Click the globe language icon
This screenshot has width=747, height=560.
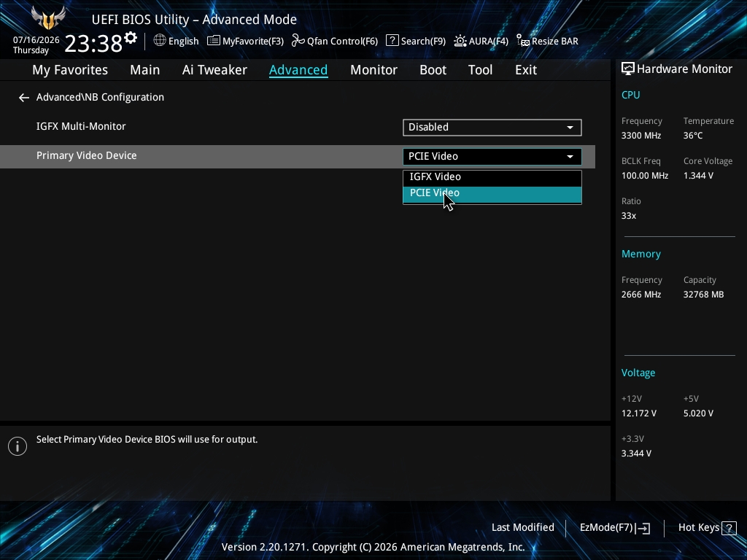(160, 41)
